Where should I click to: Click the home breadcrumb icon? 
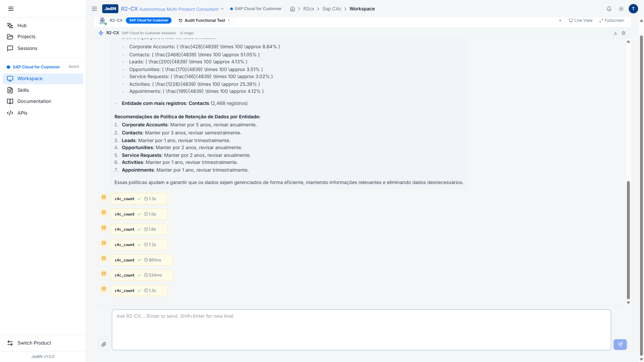292,9
